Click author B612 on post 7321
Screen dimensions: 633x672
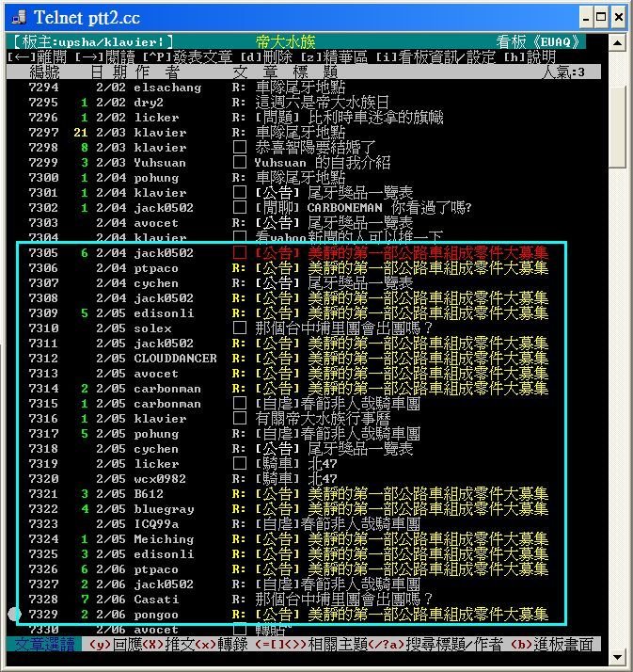coord(149,494)
